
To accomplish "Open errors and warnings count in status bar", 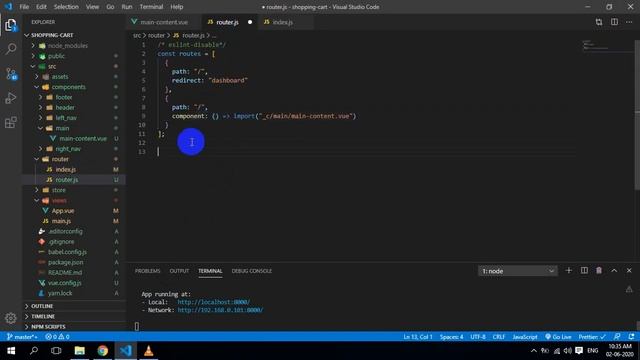I will click(57, 337).
